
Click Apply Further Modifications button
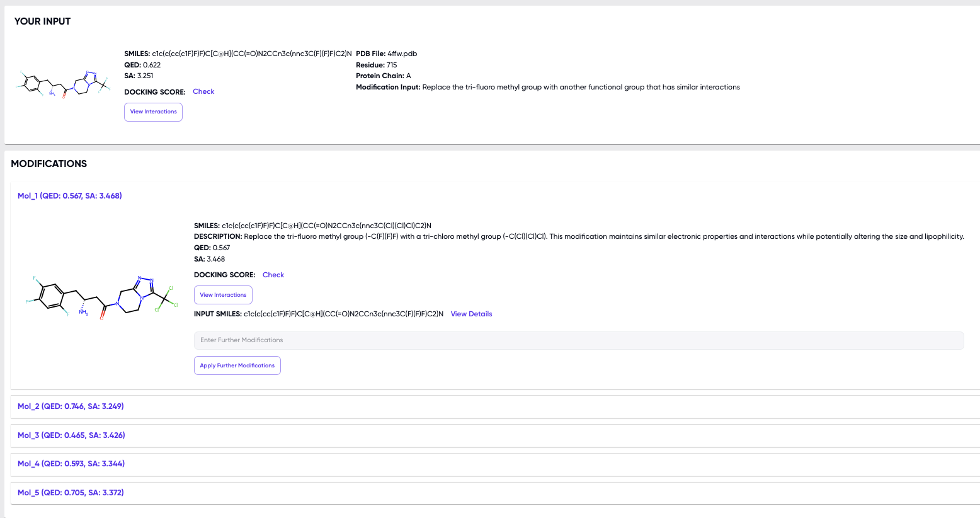[237, 365]
